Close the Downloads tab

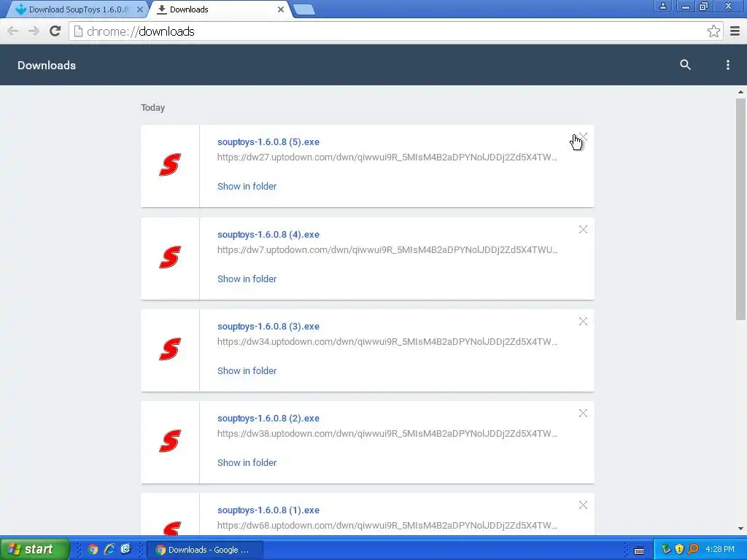click(x=281, y=9)
